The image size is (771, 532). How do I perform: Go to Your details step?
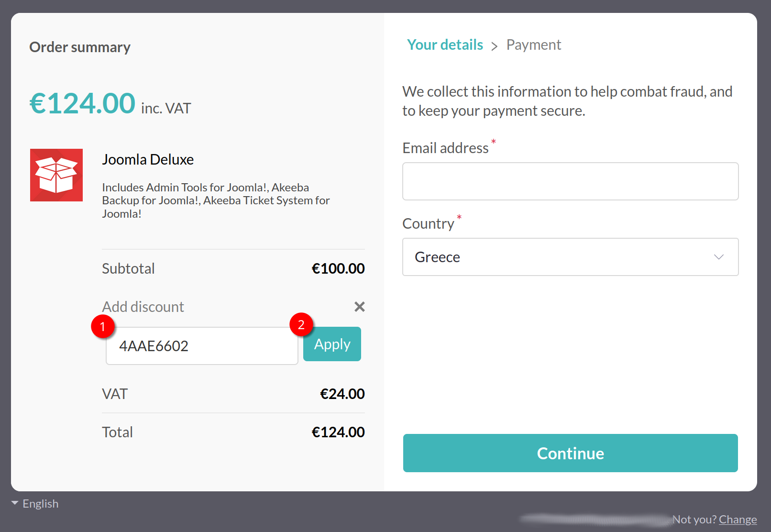point(445,45)
